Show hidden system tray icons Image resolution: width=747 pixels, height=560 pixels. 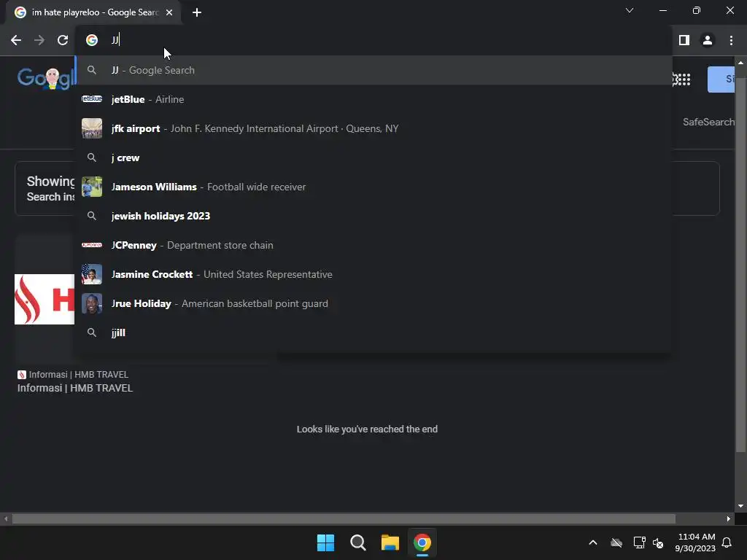tap(593, 542)
